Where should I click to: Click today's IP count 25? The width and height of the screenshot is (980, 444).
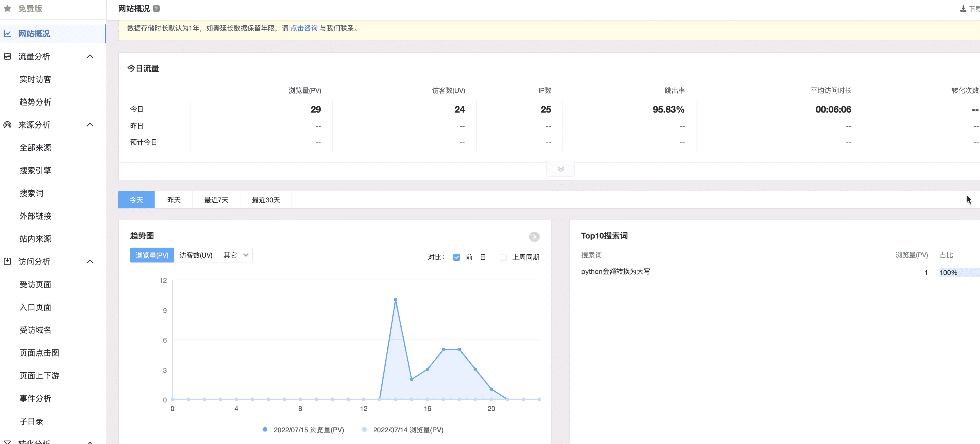(546, 109)
